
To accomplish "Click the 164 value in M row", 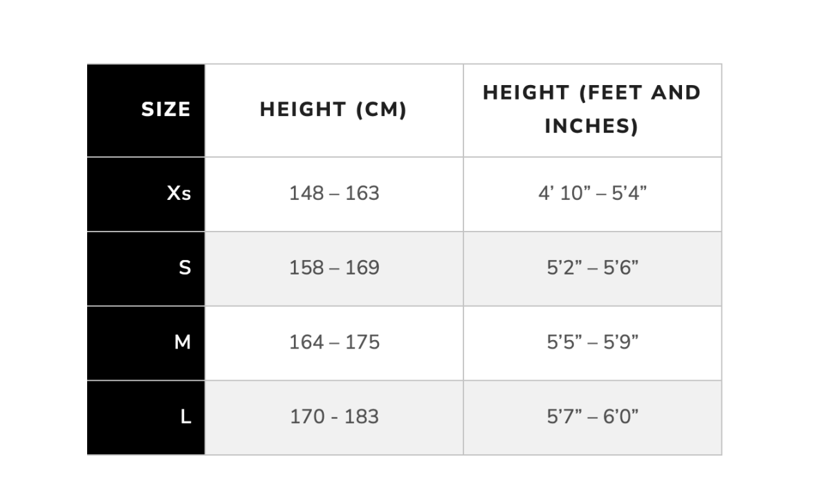I will click(x=306, y=342).
